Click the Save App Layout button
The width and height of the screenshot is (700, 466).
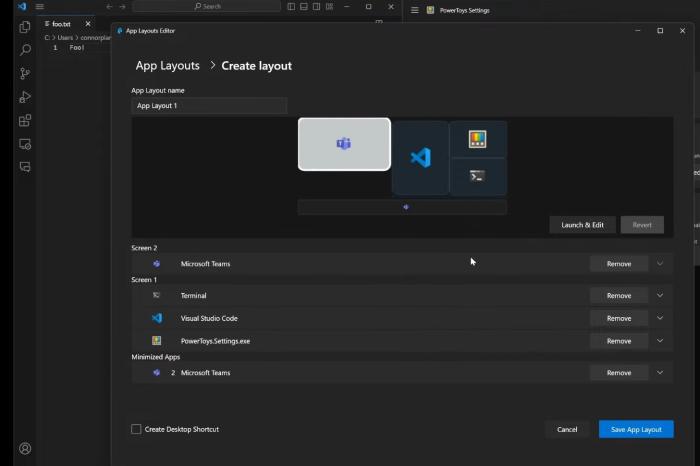pyautogui.click(x=636, y=429)
